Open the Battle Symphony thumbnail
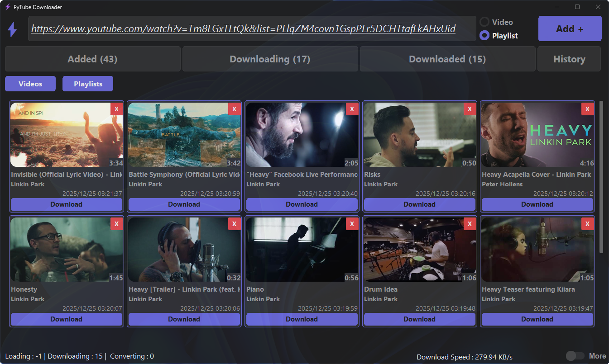The width and height of the screenshot is (609, 364). (x=184, y=135)
